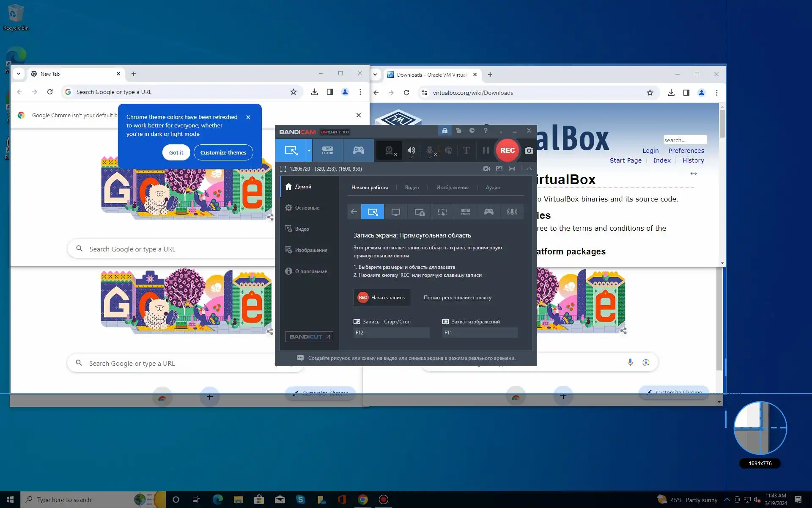Click Начать запись button
This screenshot has height=508, width=812.
382,298
